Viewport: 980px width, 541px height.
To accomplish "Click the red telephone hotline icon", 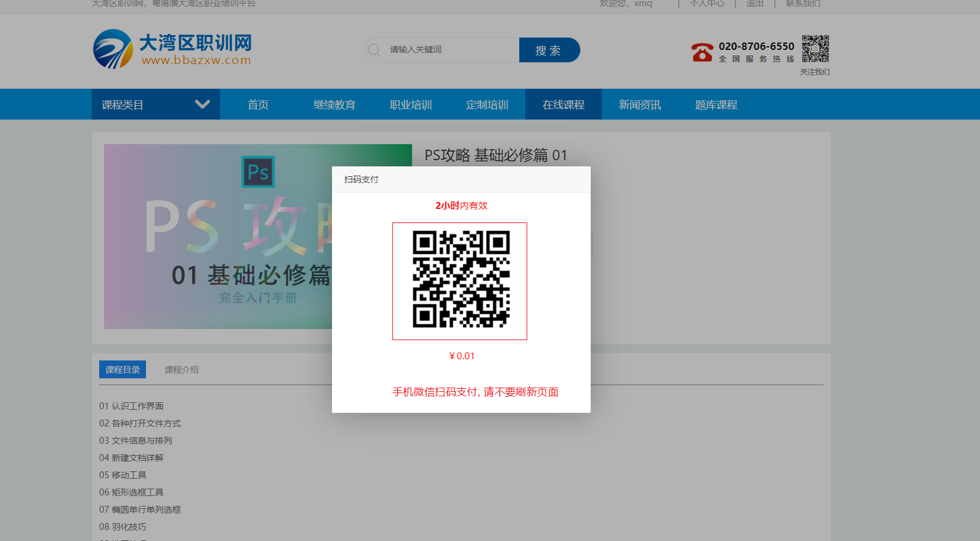I will pos(702,52).
